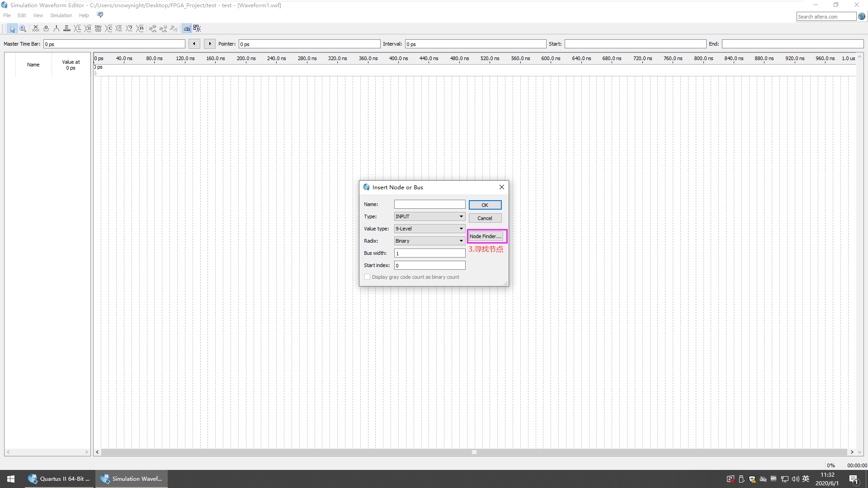Toggle Snap to Grid toolbar icon
Viewport: 868px width, 488px height.
[x=186, y=28]
